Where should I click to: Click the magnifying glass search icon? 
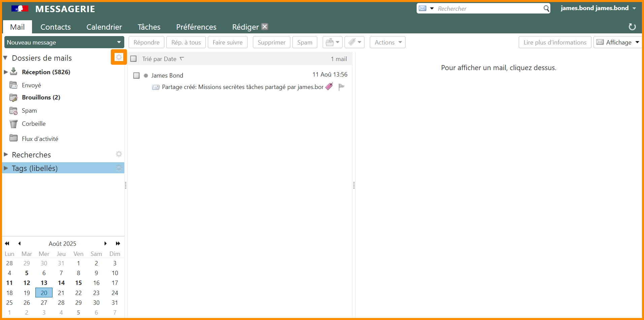click(546, 8)
